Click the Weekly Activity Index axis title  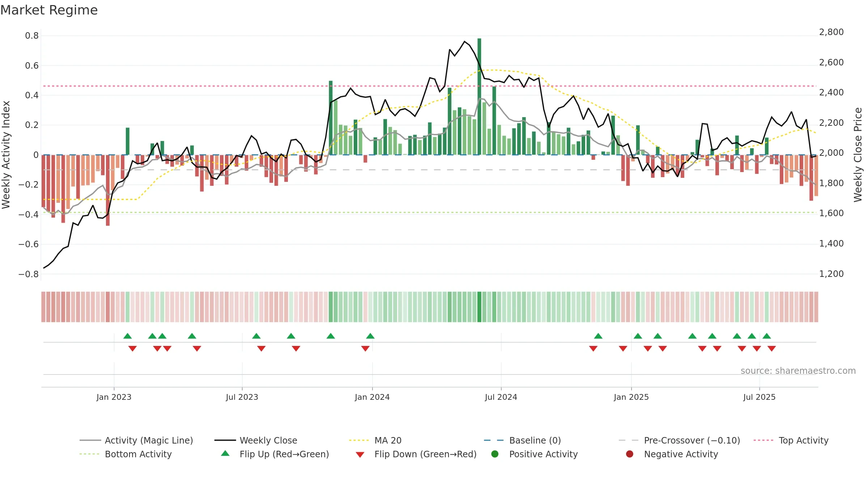(x=6, y=155)
